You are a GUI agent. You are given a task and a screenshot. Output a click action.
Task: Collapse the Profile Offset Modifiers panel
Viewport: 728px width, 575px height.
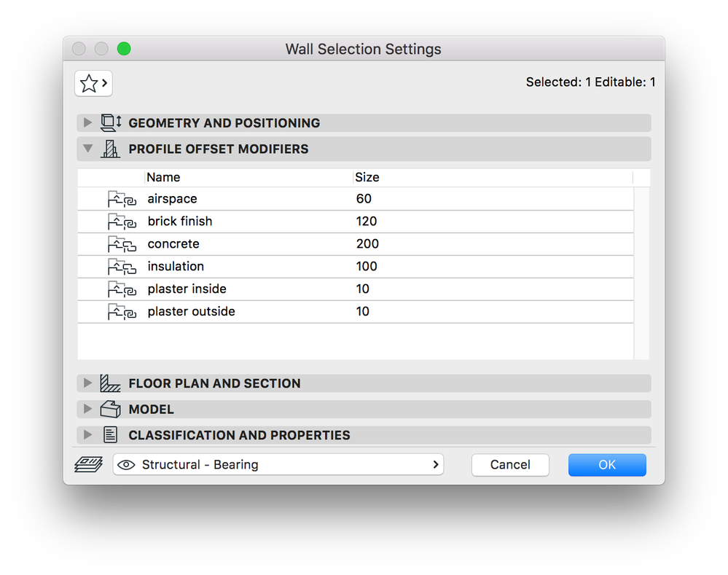pos(88,149)
